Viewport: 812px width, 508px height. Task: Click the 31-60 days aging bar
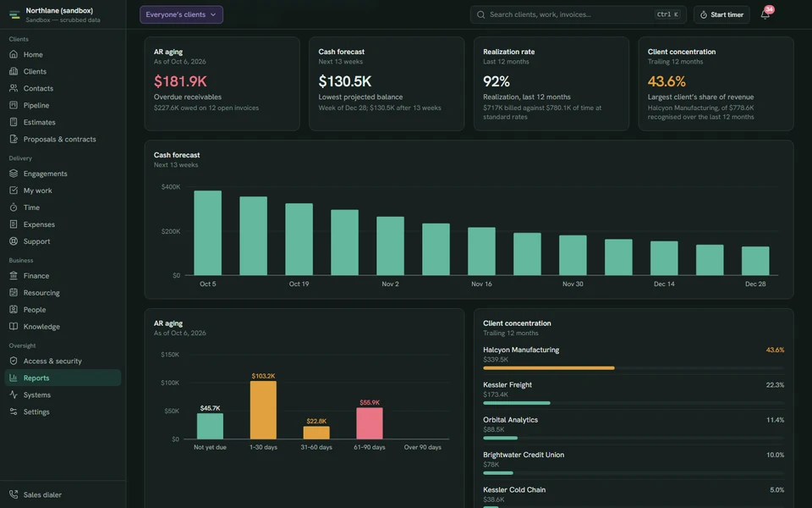click(316, 433)
